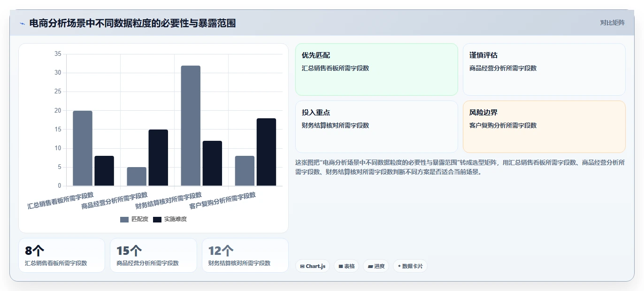Click x-axis label 客户复购分析所需字段数
Viewport: 644px width, 291px height.
[x=222, y=200]
